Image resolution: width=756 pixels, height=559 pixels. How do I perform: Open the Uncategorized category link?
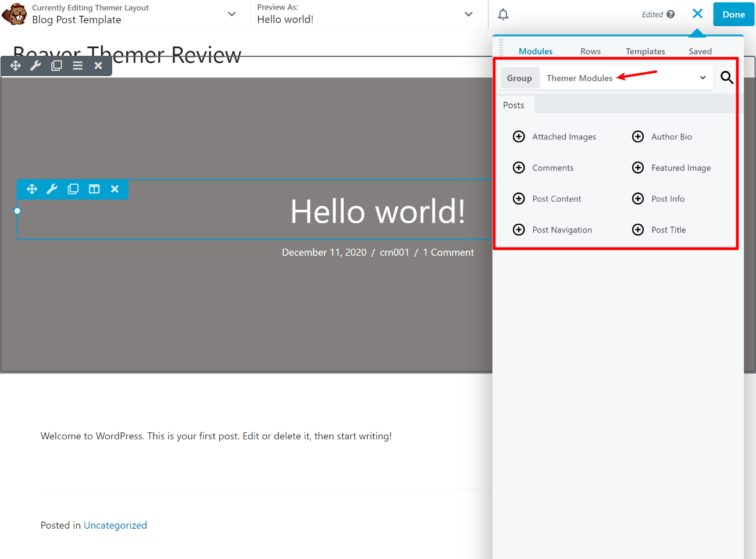point(115,525)
